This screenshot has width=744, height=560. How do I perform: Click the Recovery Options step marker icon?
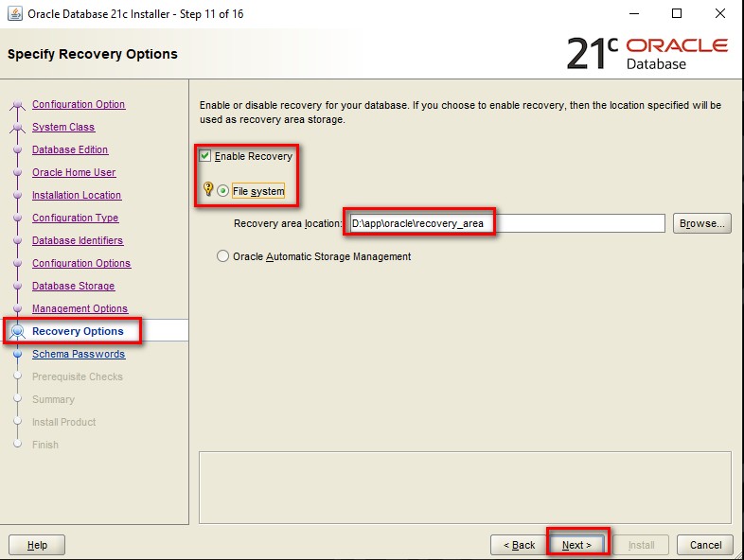(18, 331)
